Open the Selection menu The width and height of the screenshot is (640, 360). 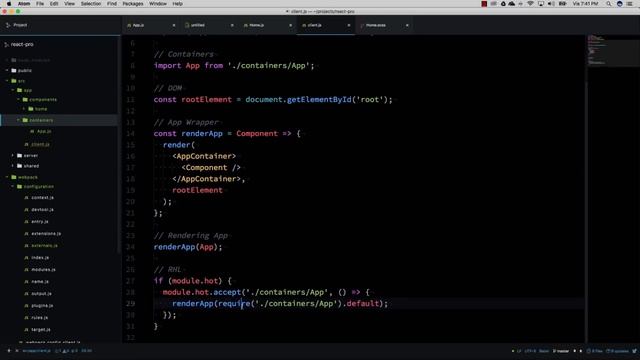[91, 4]
